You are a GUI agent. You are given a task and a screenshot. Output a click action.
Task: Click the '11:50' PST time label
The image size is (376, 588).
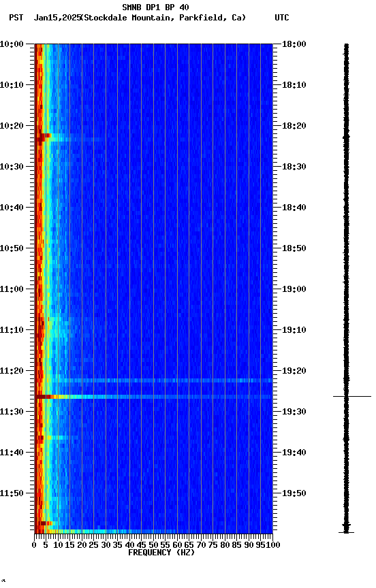point(12,494)
